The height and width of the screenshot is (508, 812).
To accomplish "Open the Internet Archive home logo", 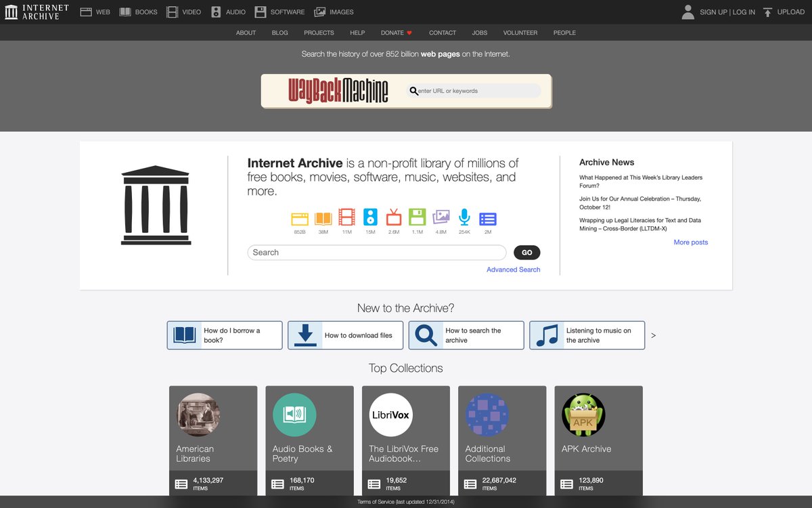I will click(37, 12).
